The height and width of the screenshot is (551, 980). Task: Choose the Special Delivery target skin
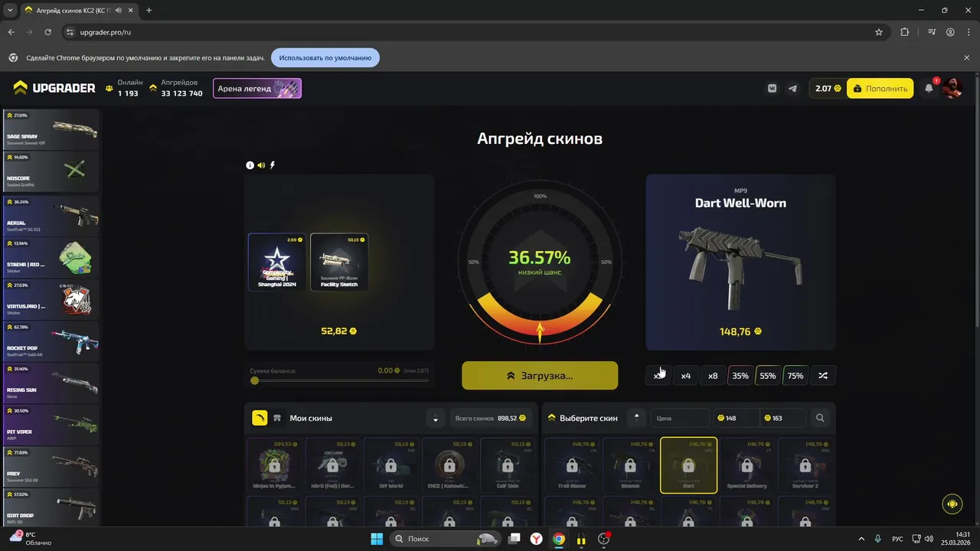(746, 465)
